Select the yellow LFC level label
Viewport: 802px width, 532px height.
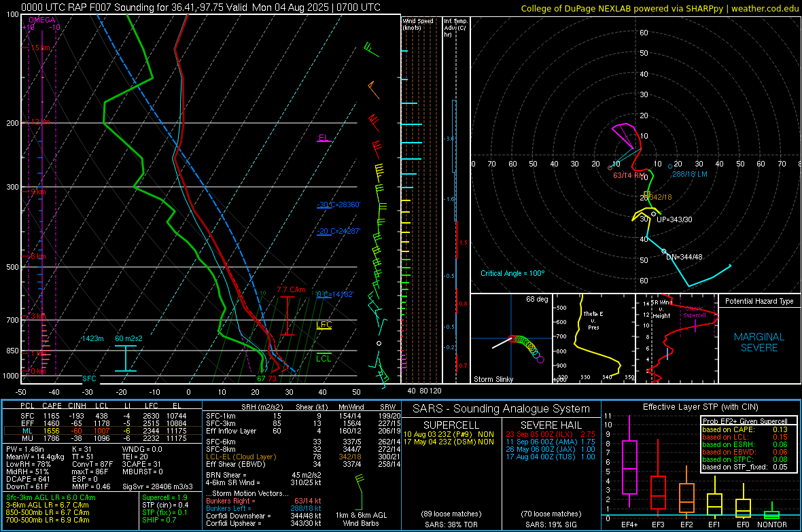pos(324,324)
